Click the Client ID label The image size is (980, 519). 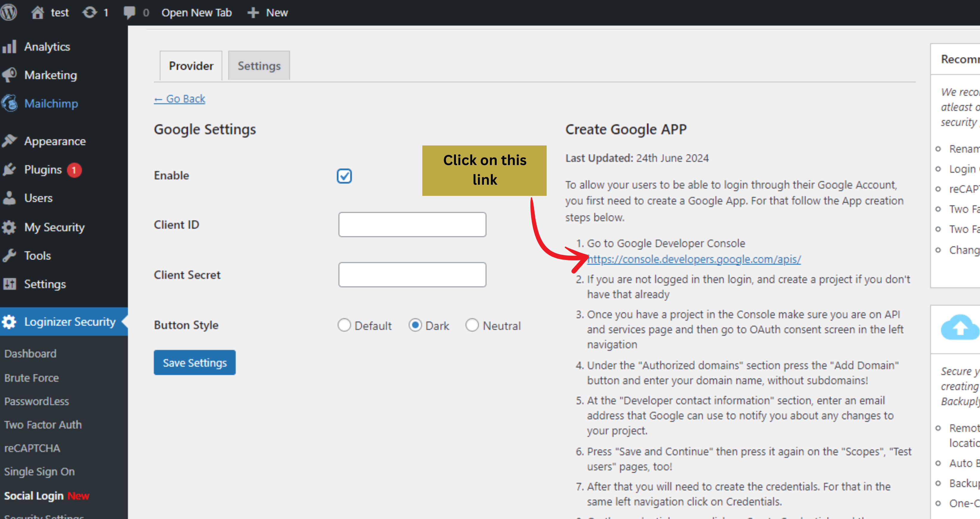(x=177, y=225)
